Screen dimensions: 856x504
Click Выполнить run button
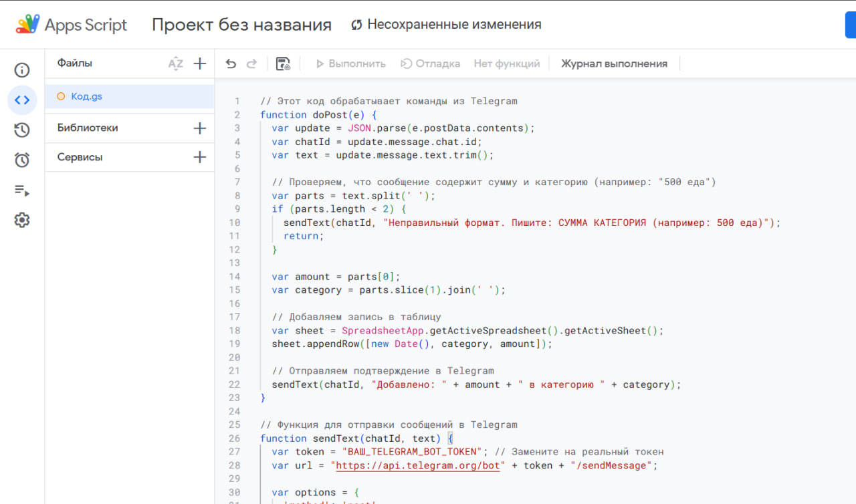point(351,64)
